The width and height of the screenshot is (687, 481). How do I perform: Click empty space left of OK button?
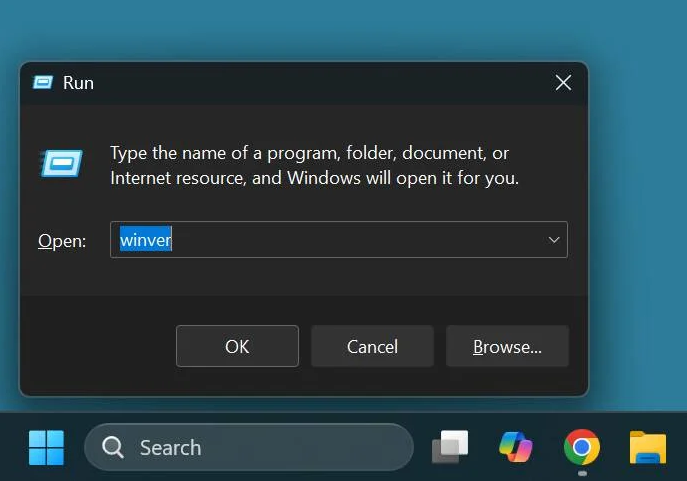(x=100, y=346)
